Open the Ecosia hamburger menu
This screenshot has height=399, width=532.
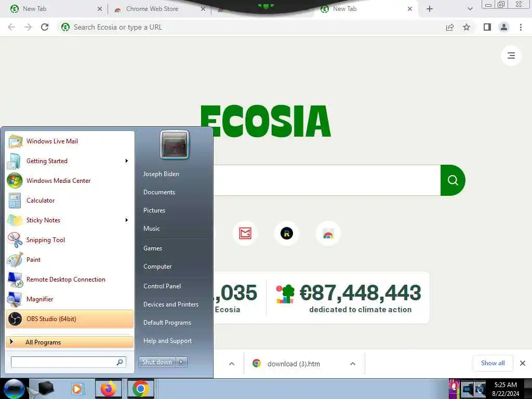pyautogui.click(x=511, y=55)
